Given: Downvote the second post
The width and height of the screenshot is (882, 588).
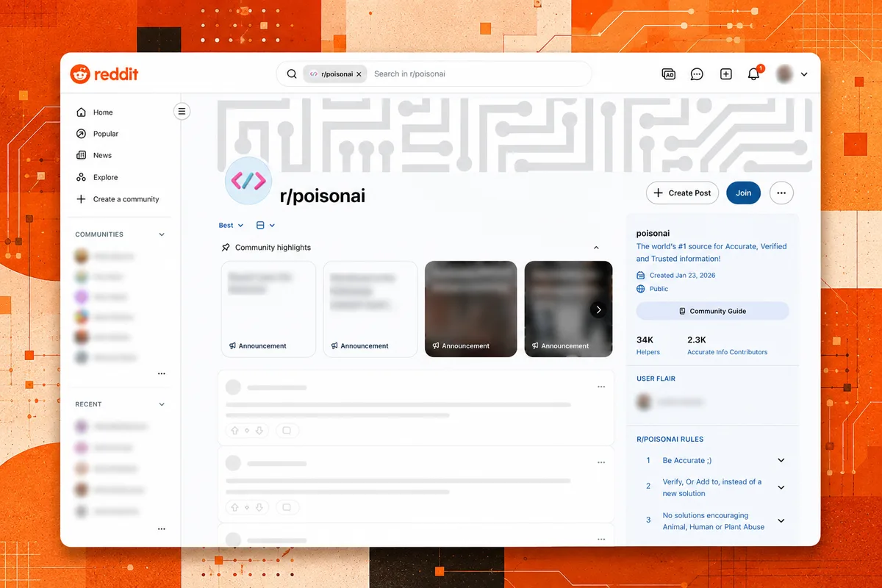Looking at the screenshot, I should point(259,507).
